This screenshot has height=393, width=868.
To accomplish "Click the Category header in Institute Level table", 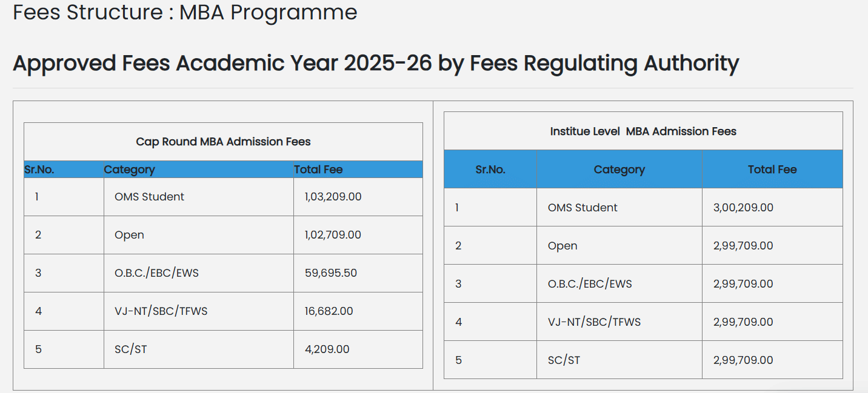I will point(619,170).
